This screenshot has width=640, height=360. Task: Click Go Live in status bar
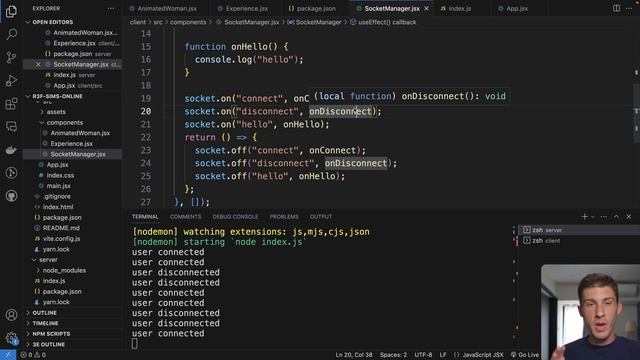pyautogui.click(x=525, y=355)
